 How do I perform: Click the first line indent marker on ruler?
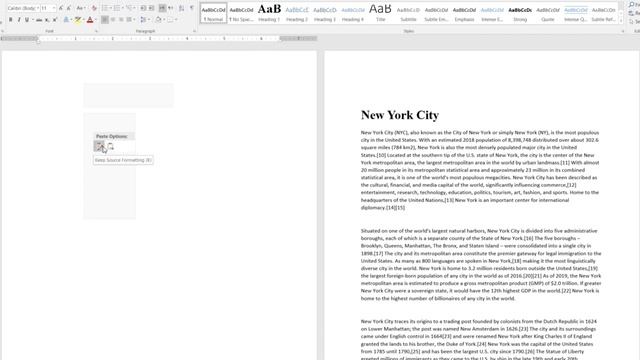pyautogui.click(x=38, y=37)
